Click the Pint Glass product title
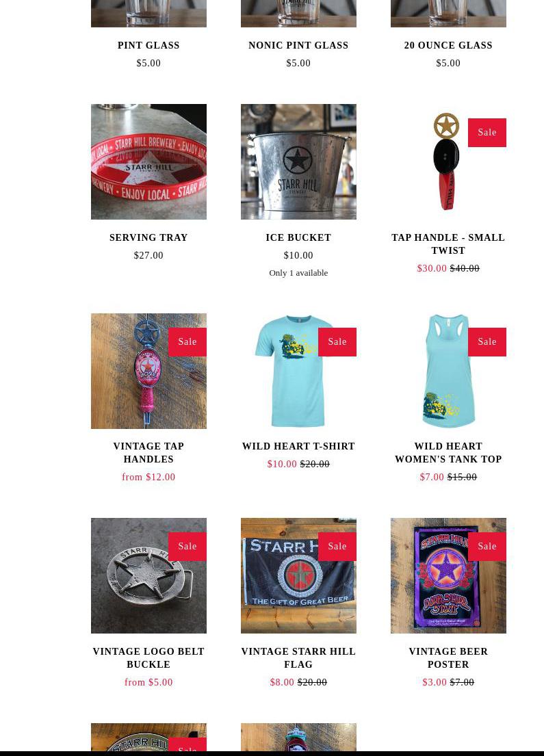Image resolution: width=544 pixels, height=756 pixels. (x=148, y=45)
